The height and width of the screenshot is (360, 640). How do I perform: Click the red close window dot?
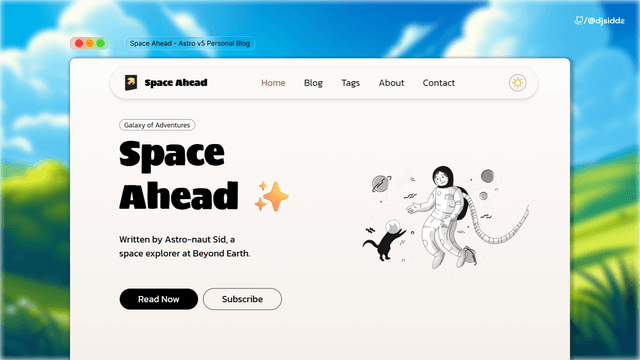click(79, 43)
